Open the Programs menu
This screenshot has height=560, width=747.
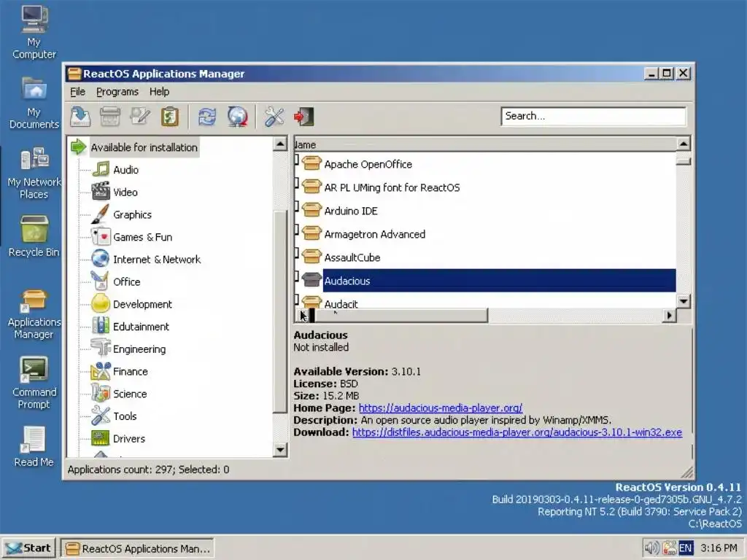pos(117,91)
